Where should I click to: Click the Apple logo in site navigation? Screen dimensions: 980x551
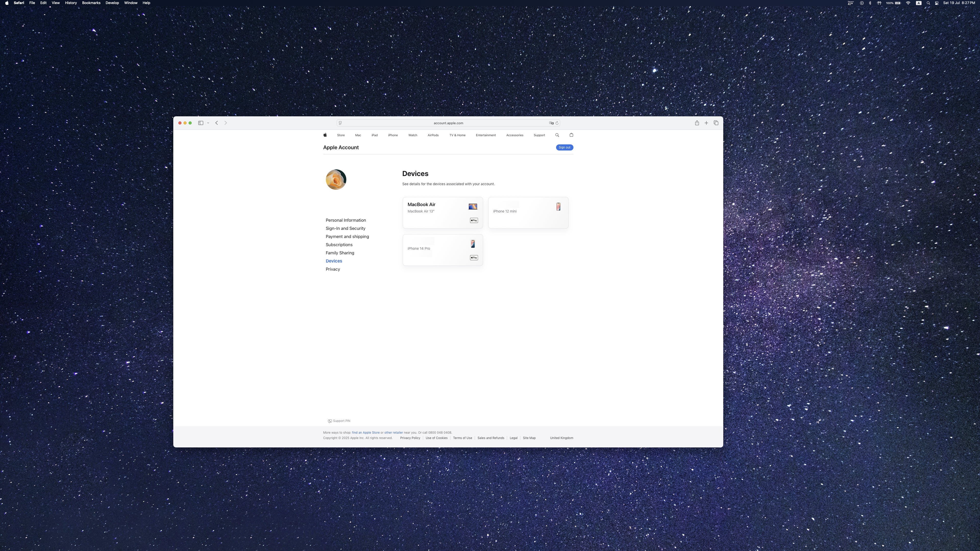[325, 135]
